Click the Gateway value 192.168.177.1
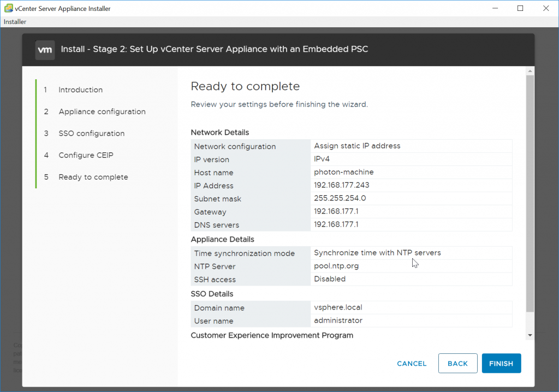Image resolution: width=559 pixels, height=392 pixels. [x=336, y=211]
